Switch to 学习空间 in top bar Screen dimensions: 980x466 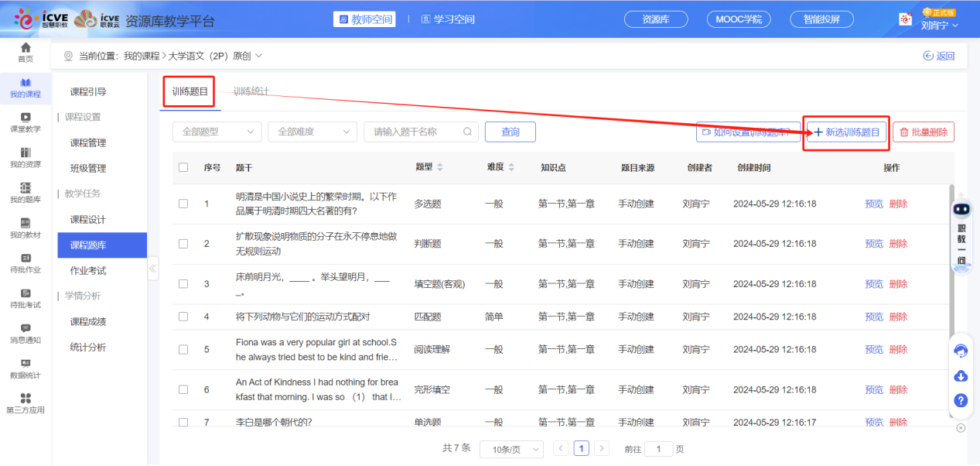tap(448, 19)
